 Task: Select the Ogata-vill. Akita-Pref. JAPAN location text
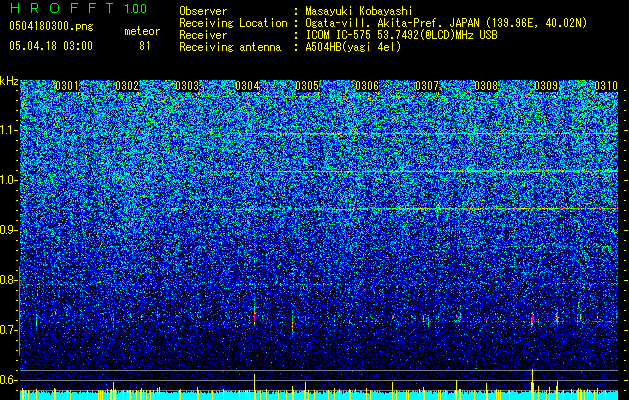446,23
